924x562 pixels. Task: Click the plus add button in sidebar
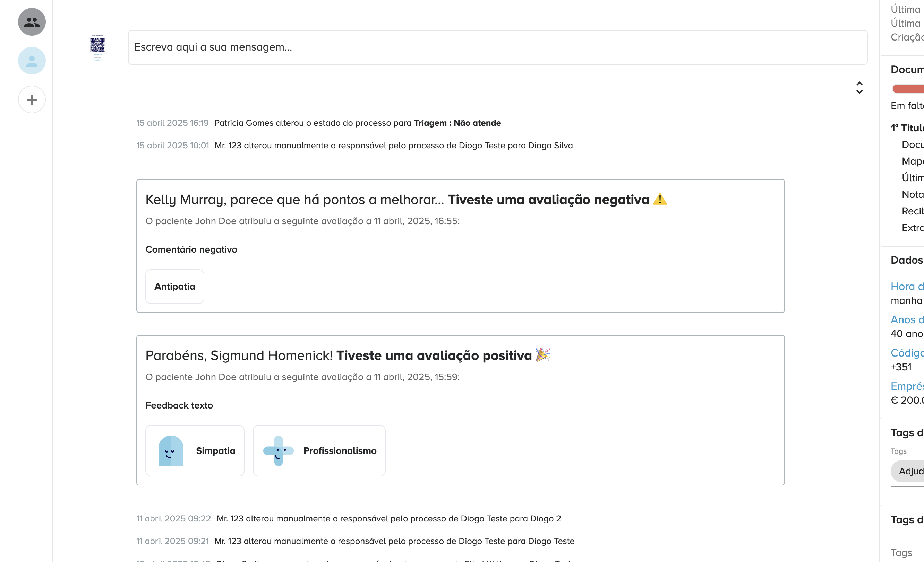click(x=32, y=100)
